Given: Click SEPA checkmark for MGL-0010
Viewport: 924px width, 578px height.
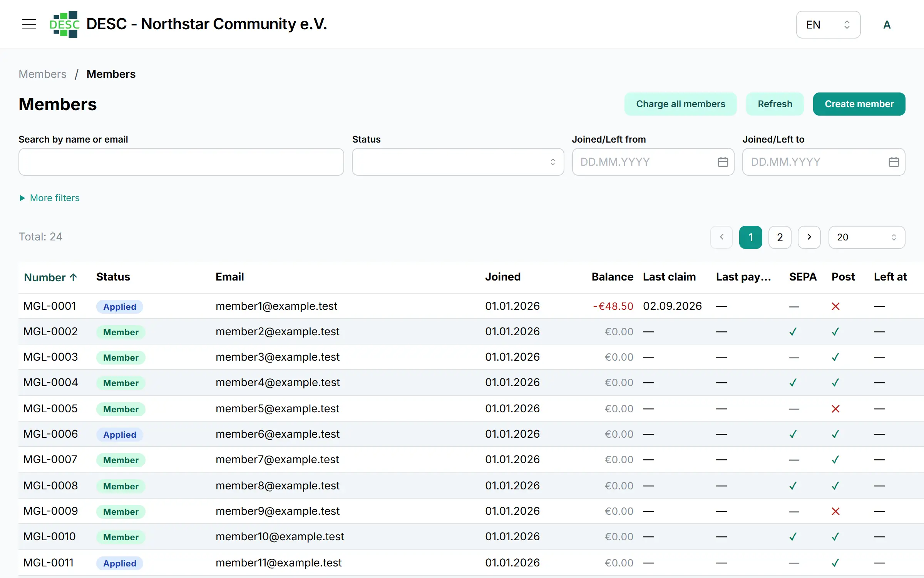Looking at the screenshot, I should (x=793, y=537).
